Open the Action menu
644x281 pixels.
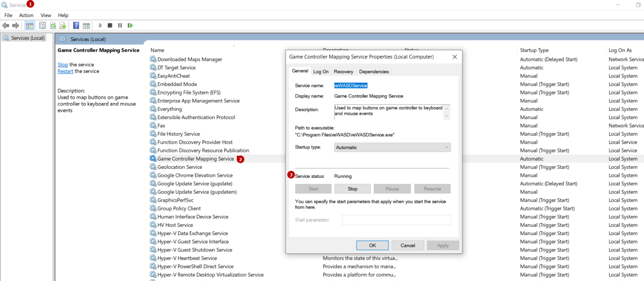(x=26, y=15)
